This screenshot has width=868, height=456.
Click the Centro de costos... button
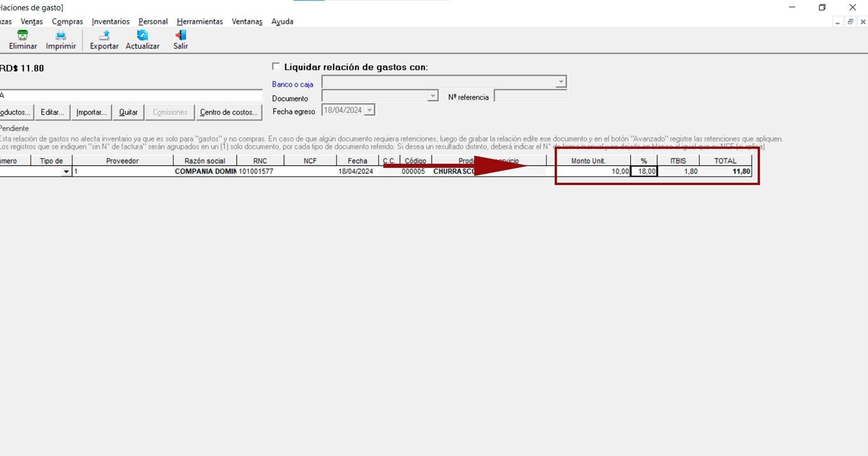(229, 112)
